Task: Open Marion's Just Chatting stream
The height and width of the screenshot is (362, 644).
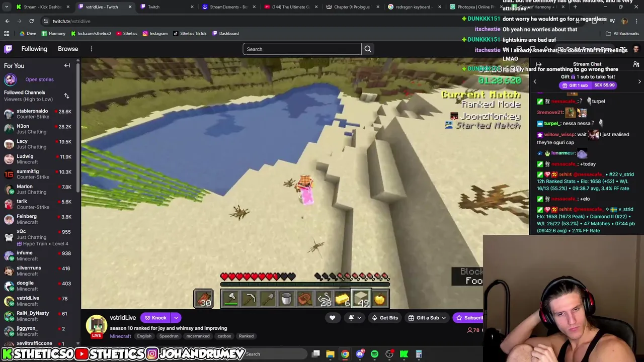Action: 38,189
